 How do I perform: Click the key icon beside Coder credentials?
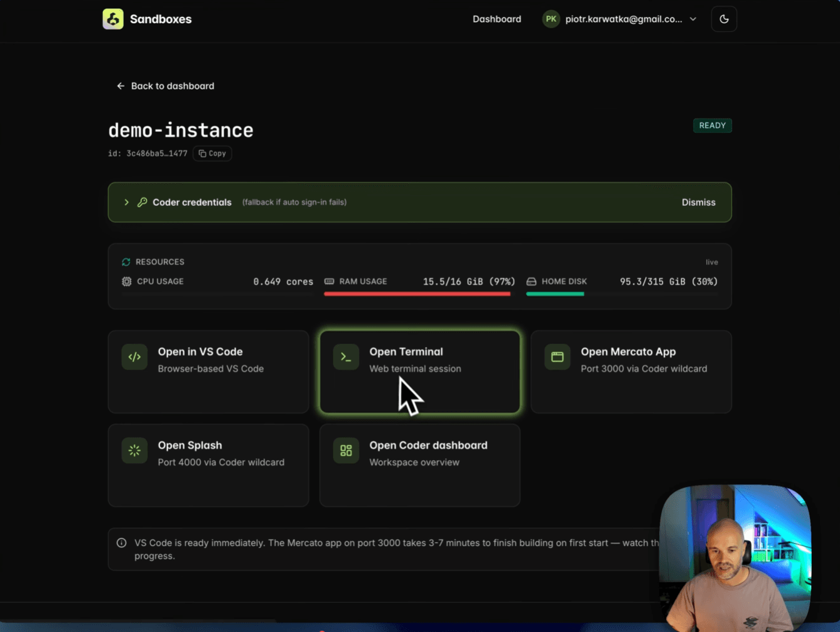pyautogui.click(x=143, y=202)
